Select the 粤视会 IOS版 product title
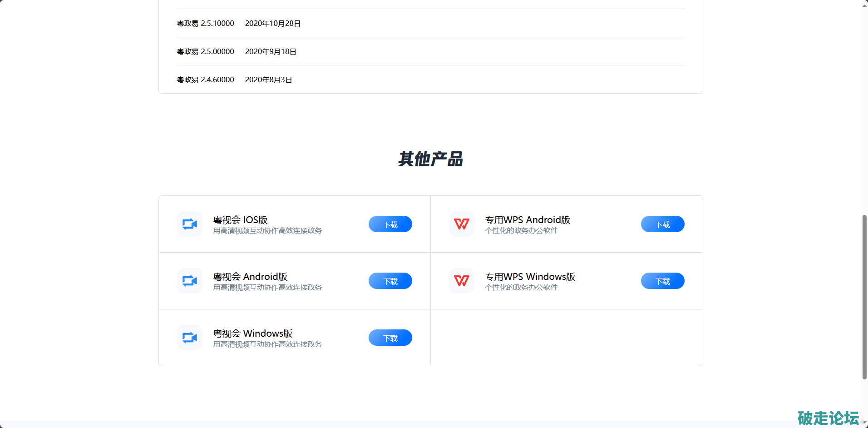Image resolution: width=868 pixels, height=428 pixels. (x=240, y=220)
